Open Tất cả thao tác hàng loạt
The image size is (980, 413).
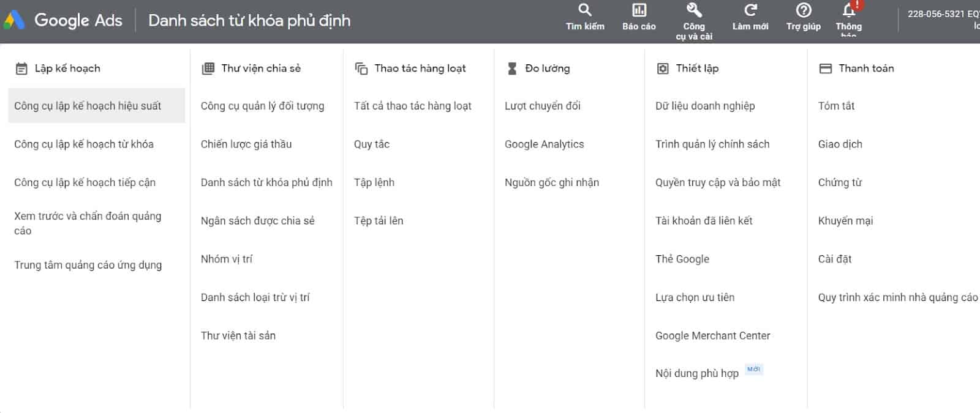coord(412,106)
